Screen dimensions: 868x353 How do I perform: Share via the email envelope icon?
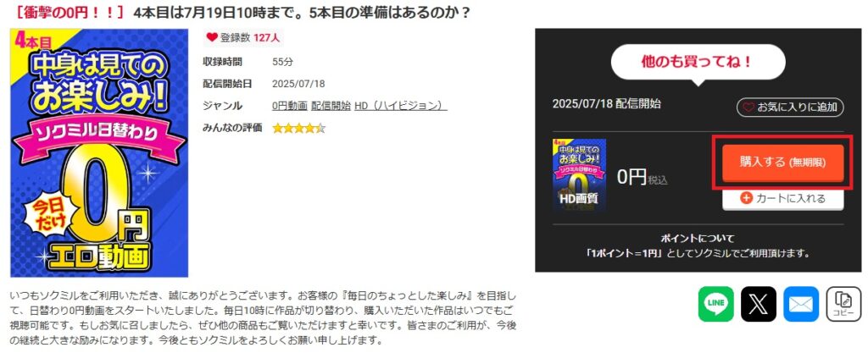coord(801,304)
